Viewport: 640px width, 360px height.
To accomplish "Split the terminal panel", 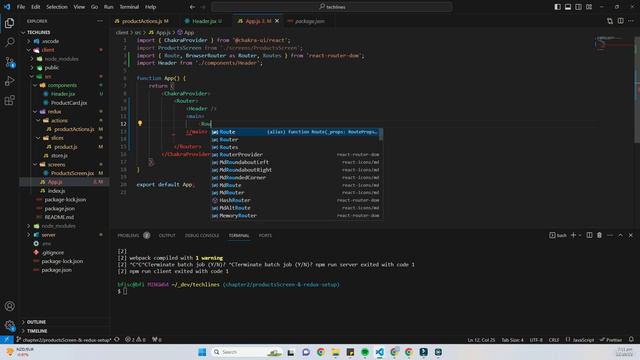I will click(589, 235).
